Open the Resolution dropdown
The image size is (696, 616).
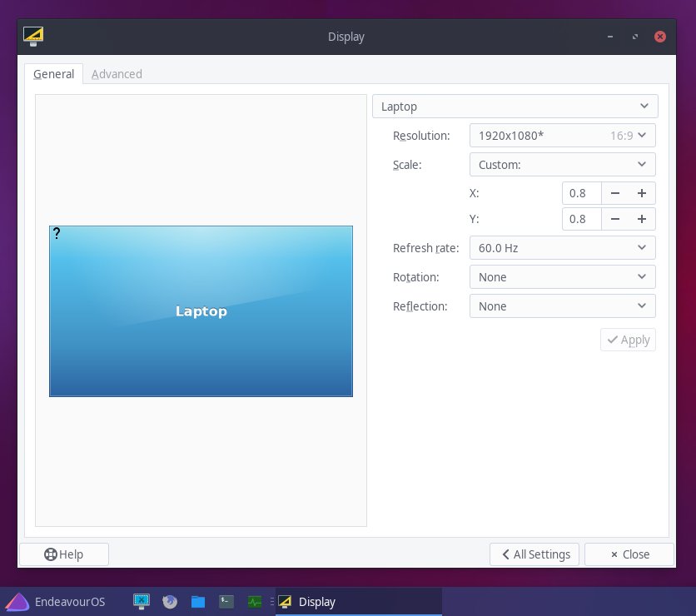pyautogui.click(x=562, y=135)
